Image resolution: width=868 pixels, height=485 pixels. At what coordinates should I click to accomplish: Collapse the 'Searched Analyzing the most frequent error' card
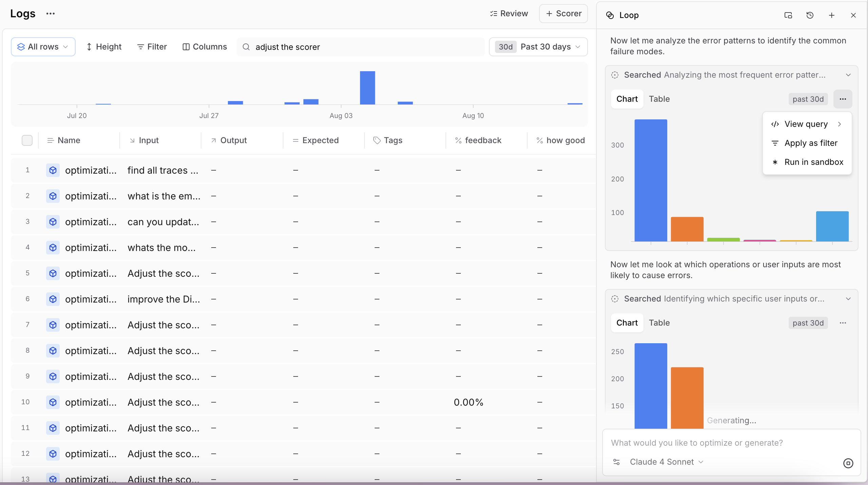(x=848, y=75)
